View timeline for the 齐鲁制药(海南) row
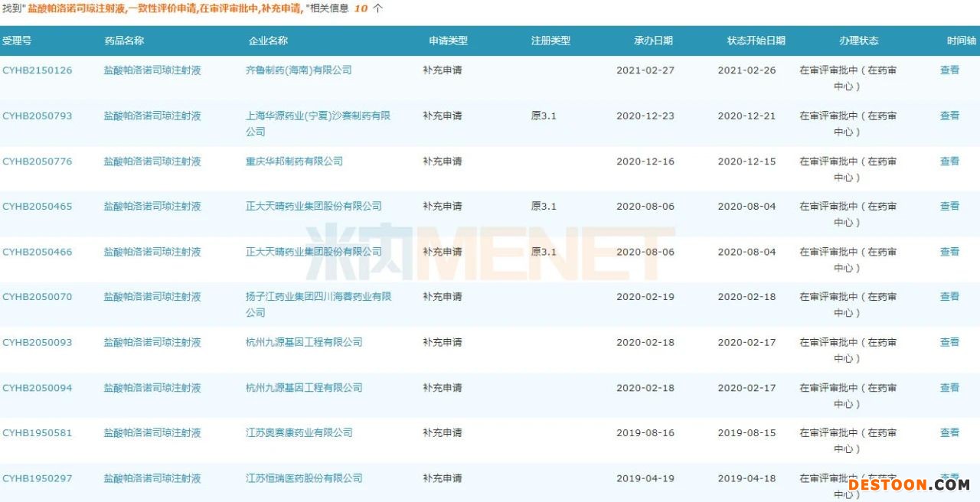The image size is (980, 502). (949, 70)
